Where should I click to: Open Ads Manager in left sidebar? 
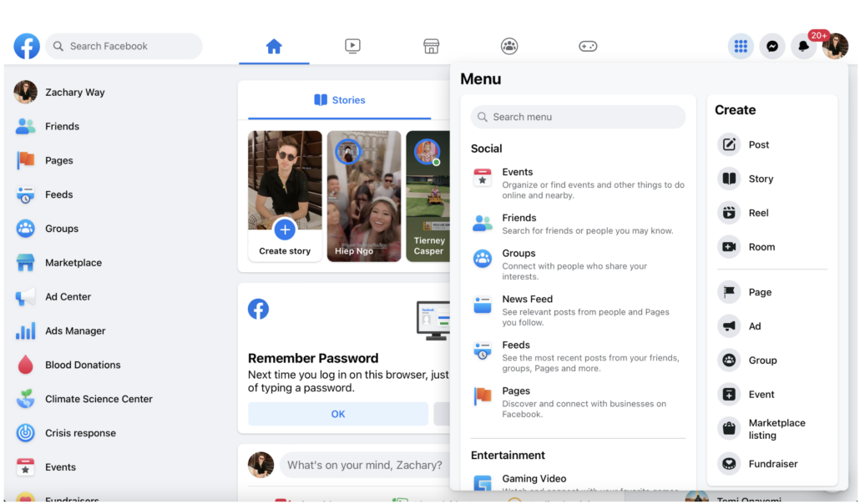pyautogui.click(x=75, y=331)
